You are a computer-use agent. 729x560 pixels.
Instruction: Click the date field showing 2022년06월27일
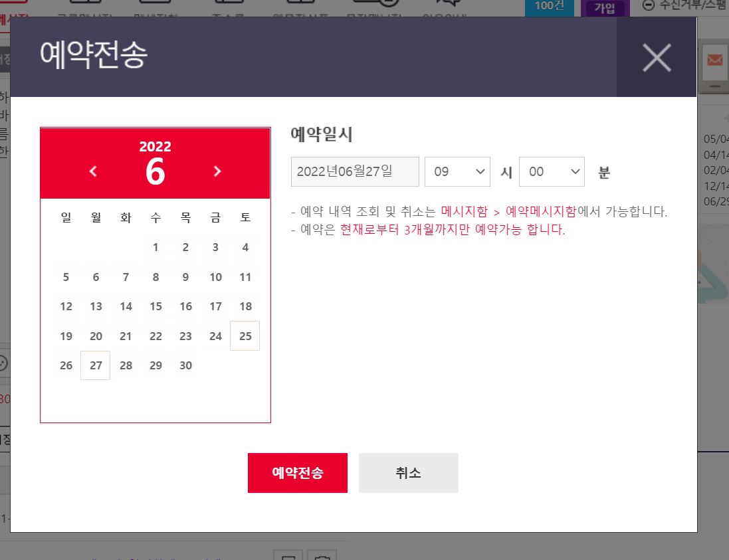[x=355, y=171]
